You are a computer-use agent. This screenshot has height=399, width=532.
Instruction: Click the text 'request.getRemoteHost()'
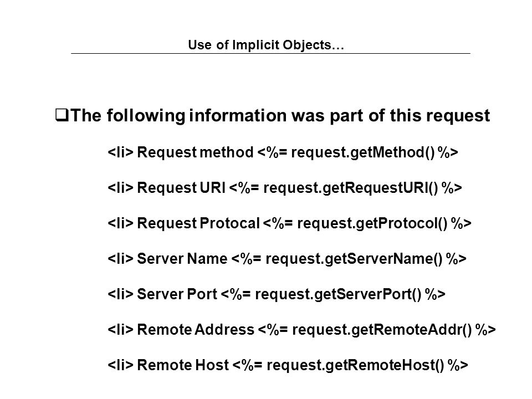click(355, 365)
